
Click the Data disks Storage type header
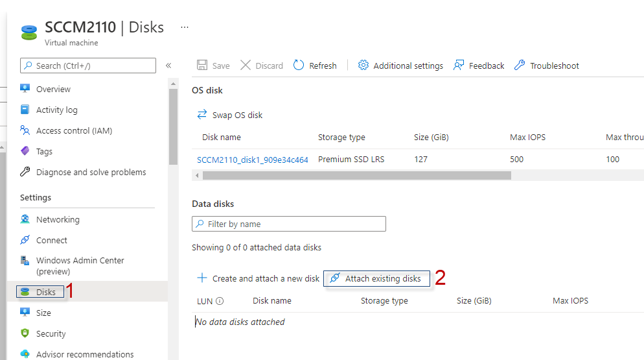pos(384,301)
